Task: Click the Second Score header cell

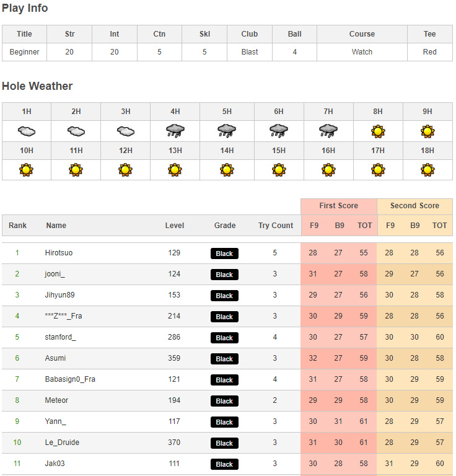Action: coord(414,206)
